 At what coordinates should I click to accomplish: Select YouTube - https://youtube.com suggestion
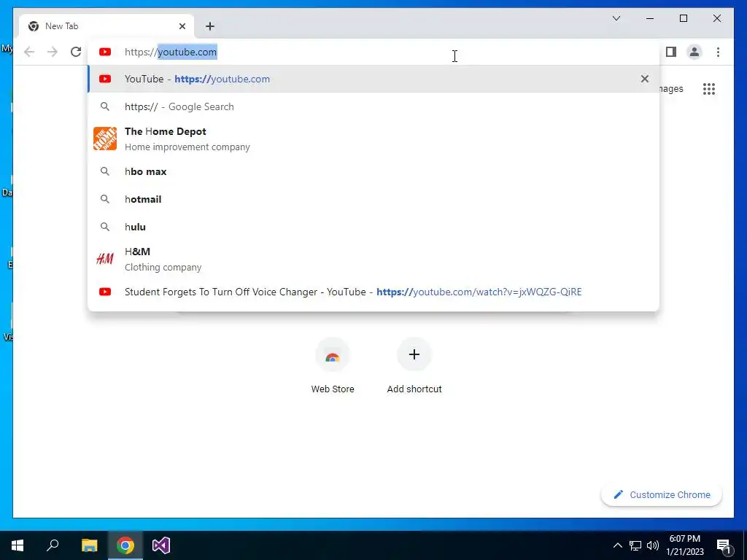point(373,79)
